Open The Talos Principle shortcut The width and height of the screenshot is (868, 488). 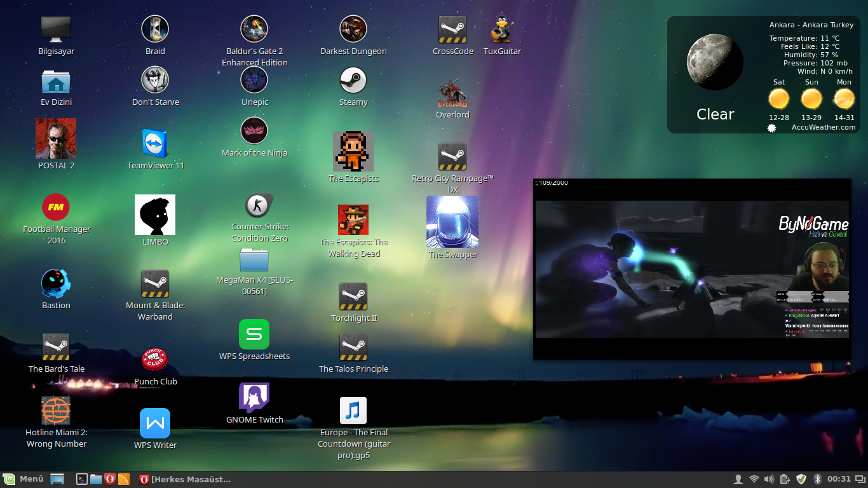[353, 347]
